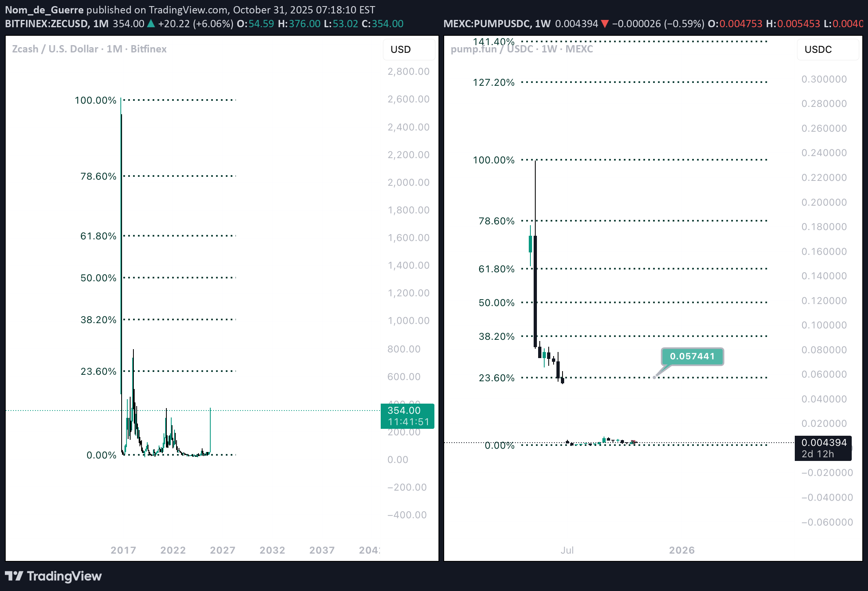Click the 2,000.00 mark on Zcash price scale
This screenshot has height=591, width=868.
(x=408, y=183)
